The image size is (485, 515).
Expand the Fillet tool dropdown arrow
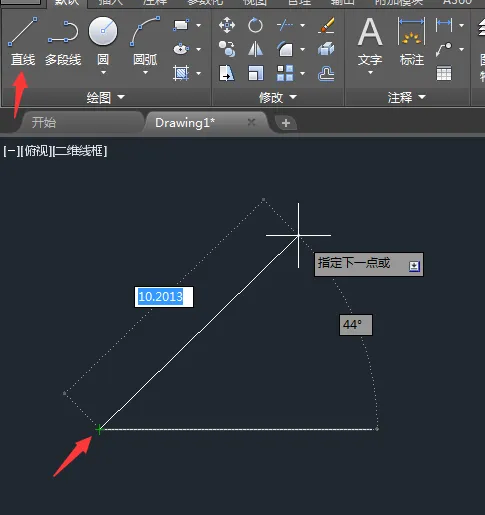pyautogui.click(x=302, y=49)
